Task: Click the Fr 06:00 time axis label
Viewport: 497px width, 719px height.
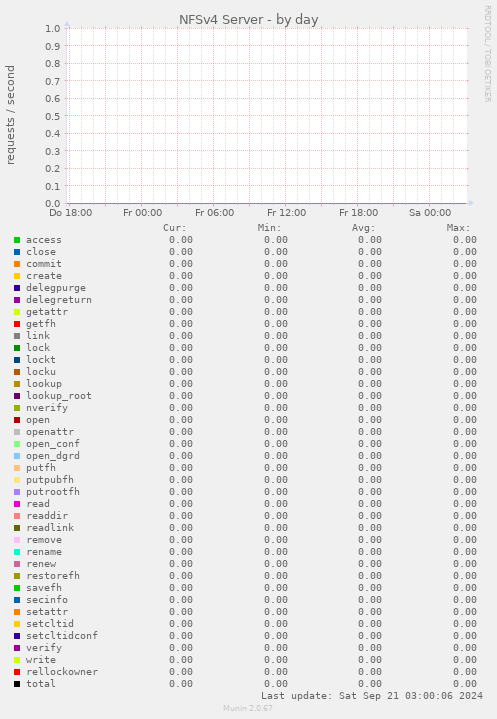Action: 215,213
